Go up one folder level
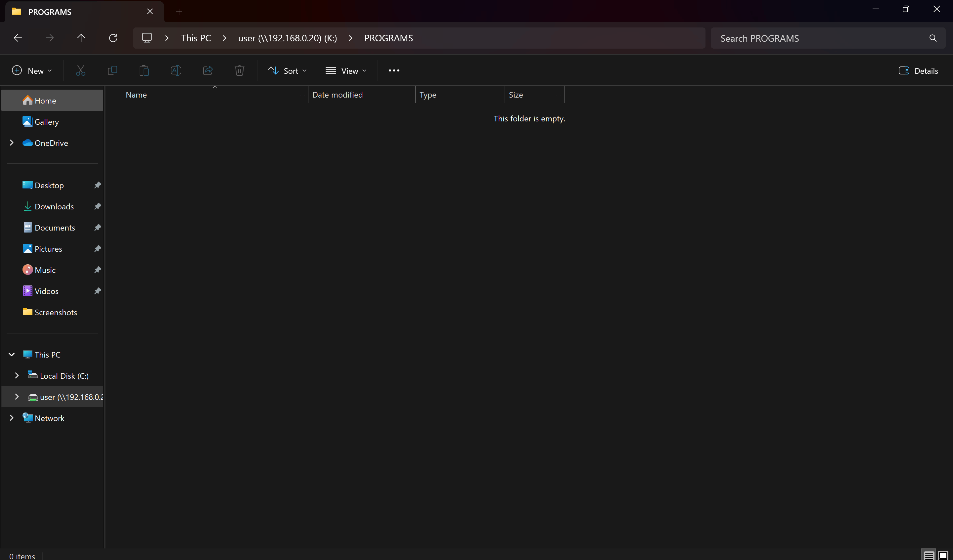The width and height of the screenshot is (953, 560). click(x=81, y=38)
